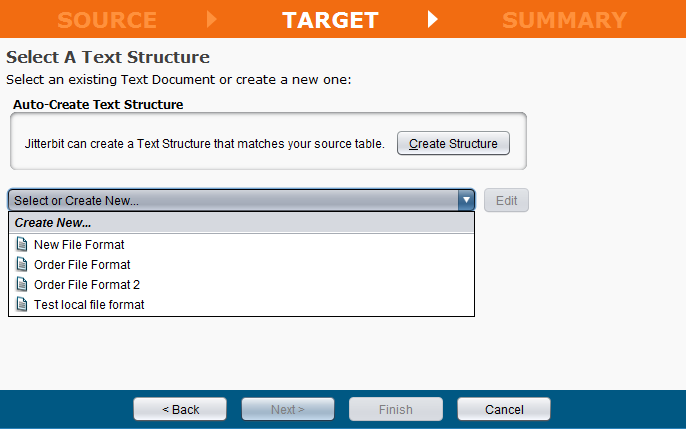Click document icon beside Order File Format 2
Viewport: 686px width, 429px height.
[x=22, y=284]
